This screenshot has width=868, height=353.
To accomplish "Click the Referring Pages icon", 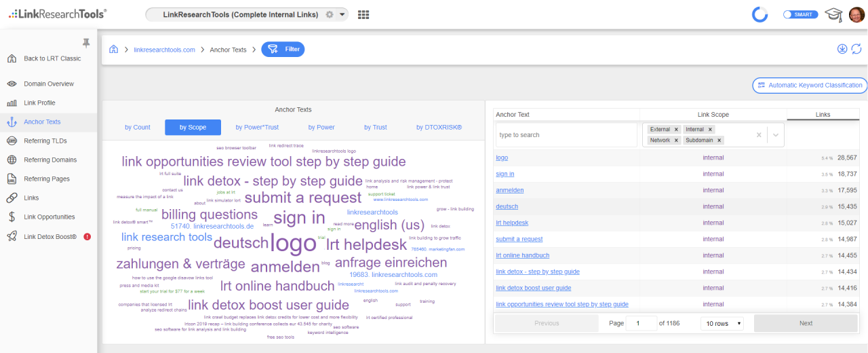I will pyautogui.click(x=12, y=179).
